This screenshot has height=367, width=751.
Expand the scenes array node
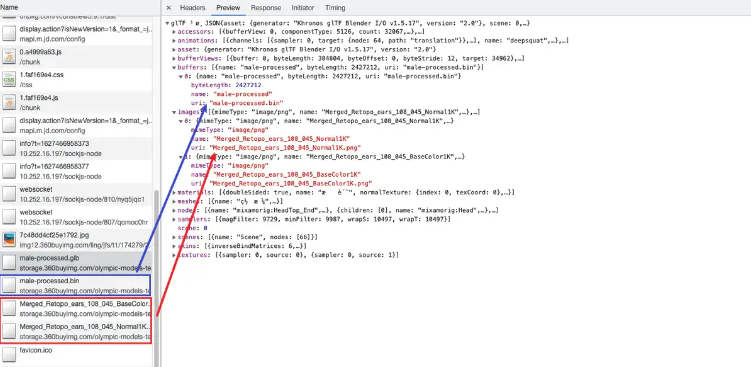click(174, 237)
